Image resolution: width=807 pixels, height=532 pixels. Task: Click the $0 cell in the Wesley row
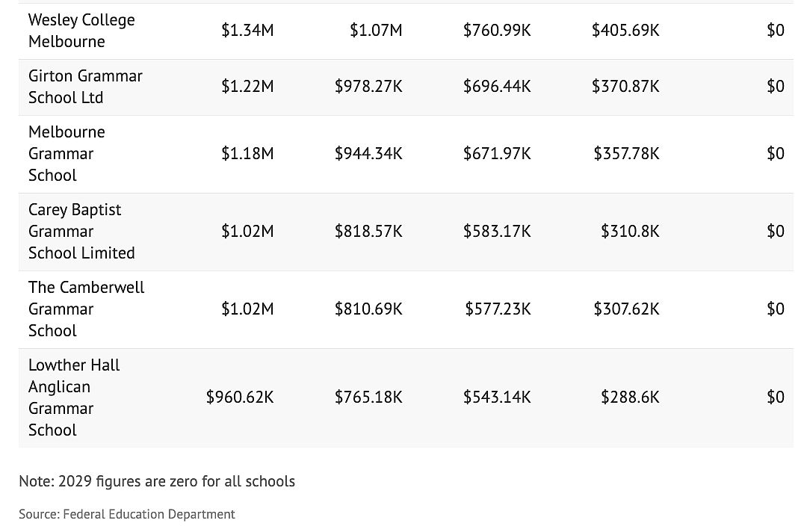(x=776, y=31)
